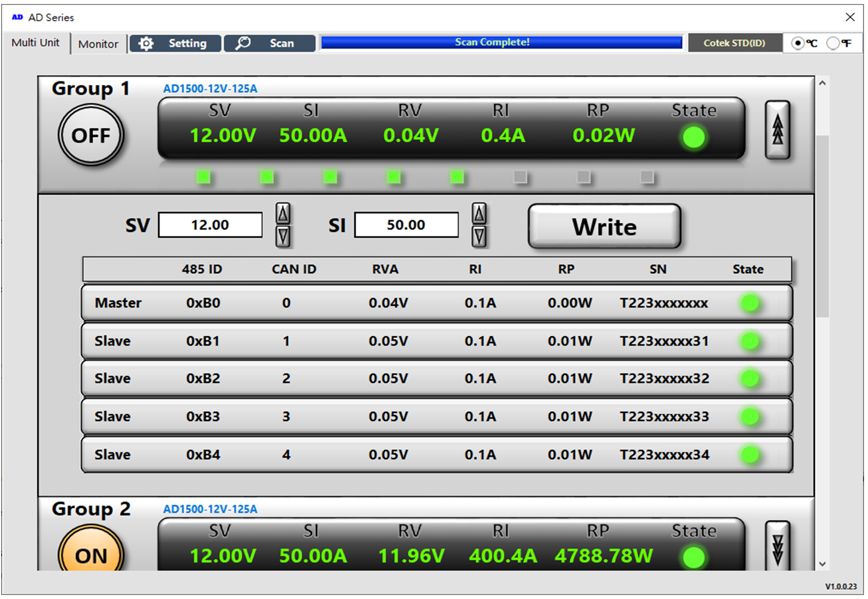Select serial number T223xxxxx31

(664, 341)
